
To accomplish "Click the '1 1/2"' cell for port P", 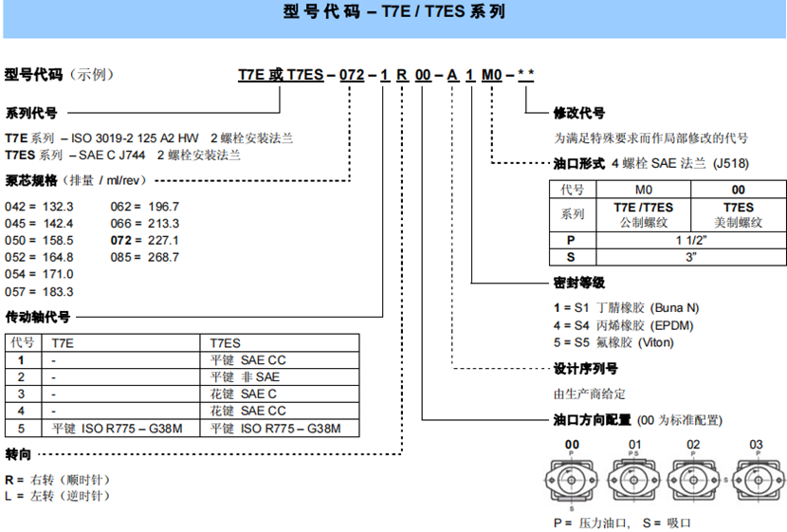I will point(691,241).
